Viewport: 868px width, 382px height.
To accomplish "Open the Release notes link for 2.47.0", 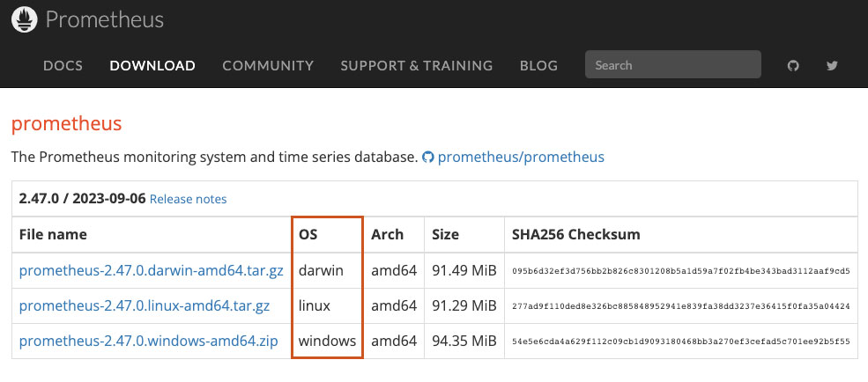I will (188, 200).
